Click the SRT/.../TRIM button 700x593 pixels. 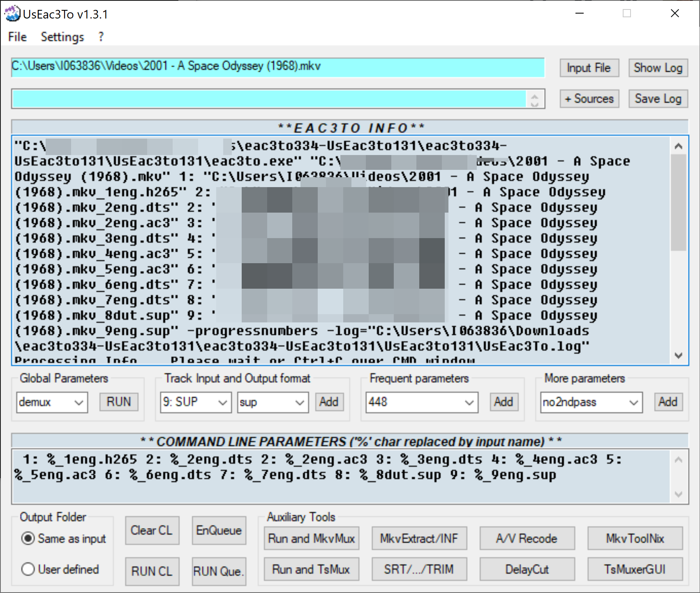[x=419, y=569]
